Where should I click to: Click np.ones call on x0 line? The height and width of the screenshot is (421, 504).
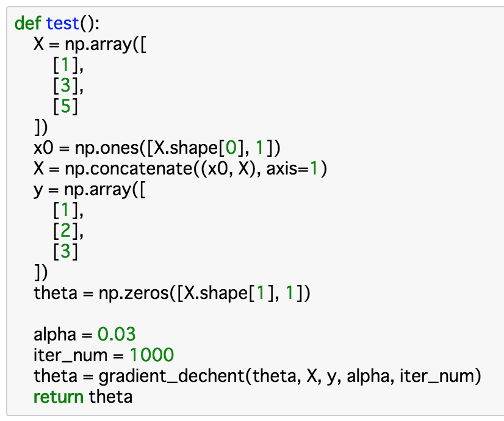(107, 148)
